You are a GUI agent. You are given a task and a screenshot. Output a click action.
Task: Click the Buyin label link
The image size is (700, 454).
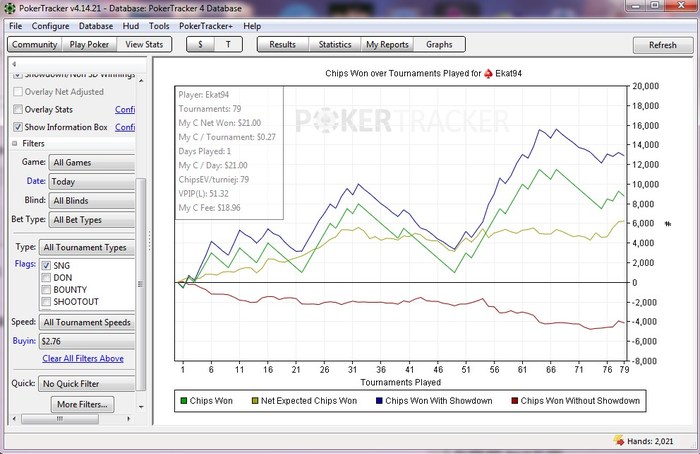24,341
